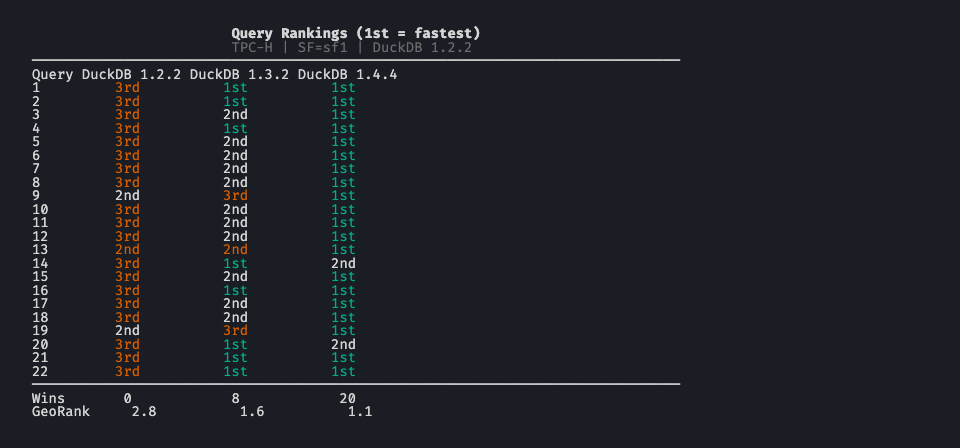Click the 'DuckDB 1.4.4' column header
Screen dimensions: 960x448
[348, 75]
